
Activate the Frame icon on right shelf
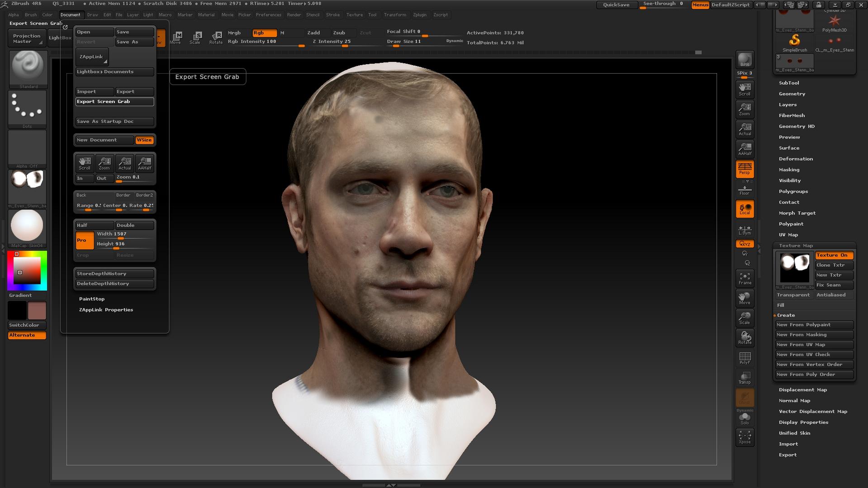pyautogui.click(x=745, y=278)
